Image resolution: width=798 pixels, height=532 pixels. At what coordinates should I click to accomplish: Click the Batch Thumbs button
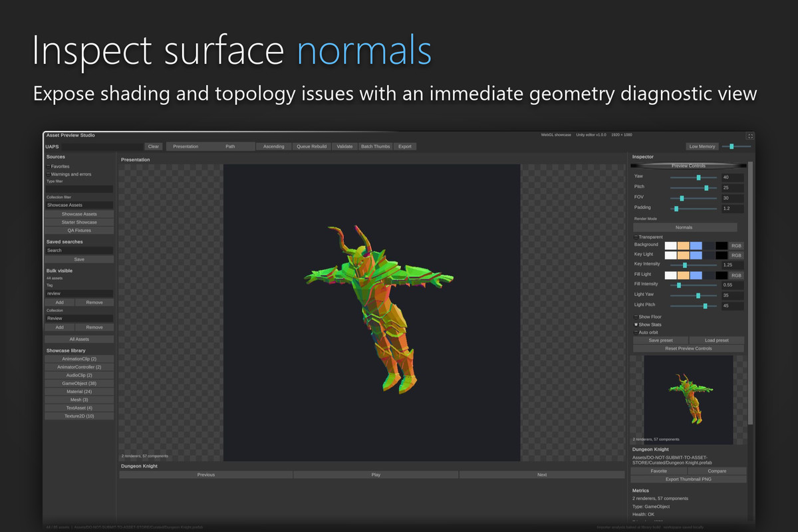(x=376, y=146)
